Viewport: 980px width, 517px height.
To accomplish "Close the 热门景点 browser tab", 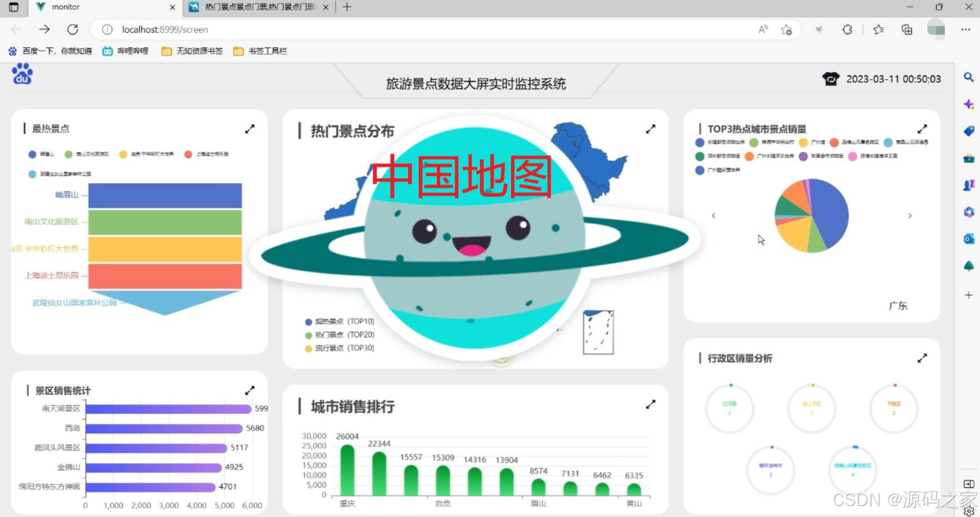I will pos(326,8).
